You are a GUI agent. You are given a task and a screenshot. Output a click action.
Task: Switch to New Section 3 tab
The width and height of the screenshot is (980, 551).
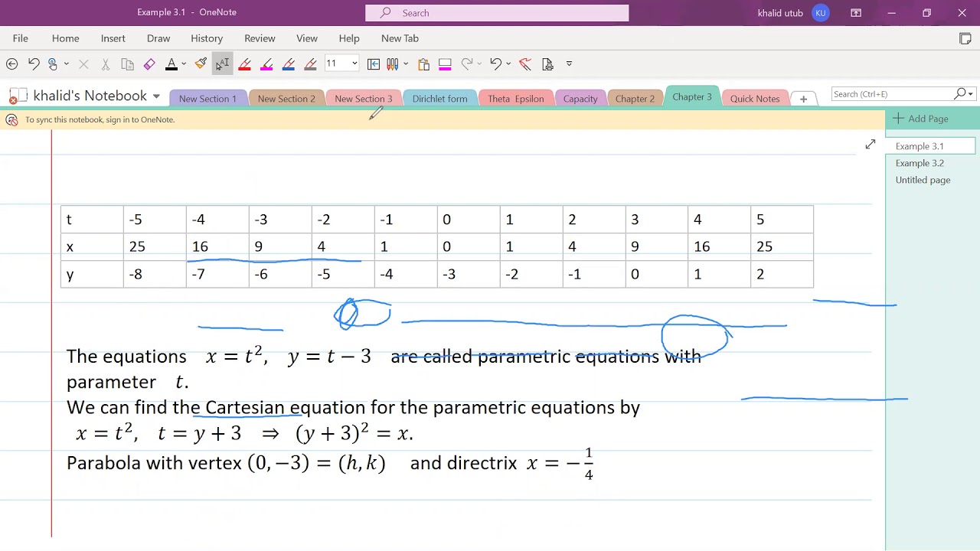point(364,99)
